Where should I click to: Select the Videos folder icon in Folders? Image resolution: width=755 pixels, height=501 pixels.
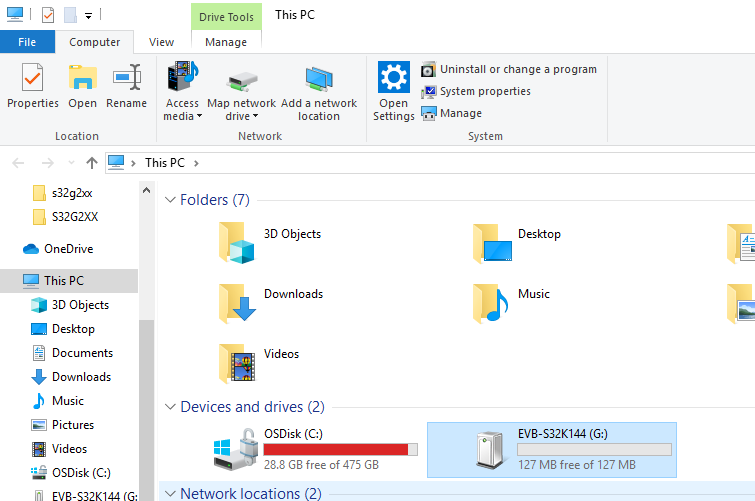(x=237, y=363)
